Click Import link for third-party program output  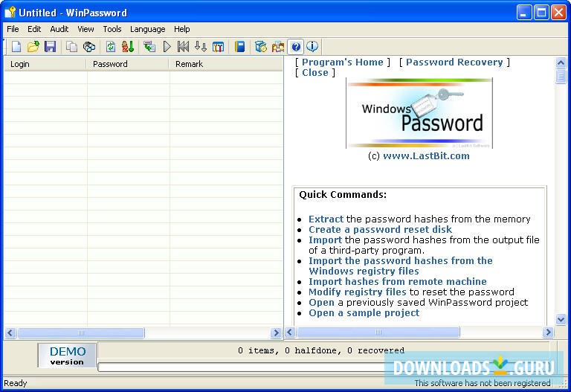[325, 240]
